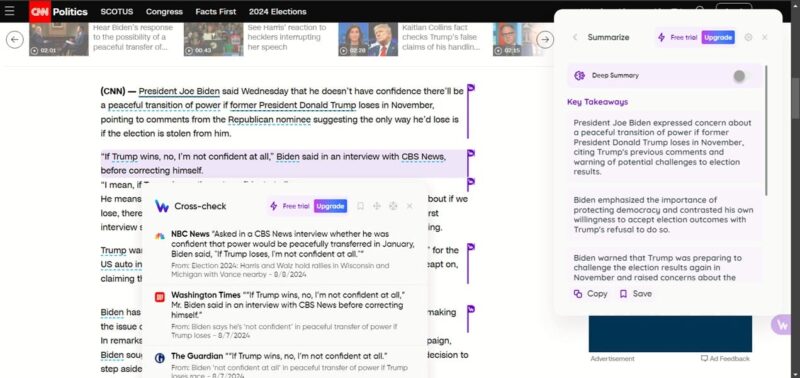Open the "Republican nominee" link
800x378 pixels.
point(269,120)
